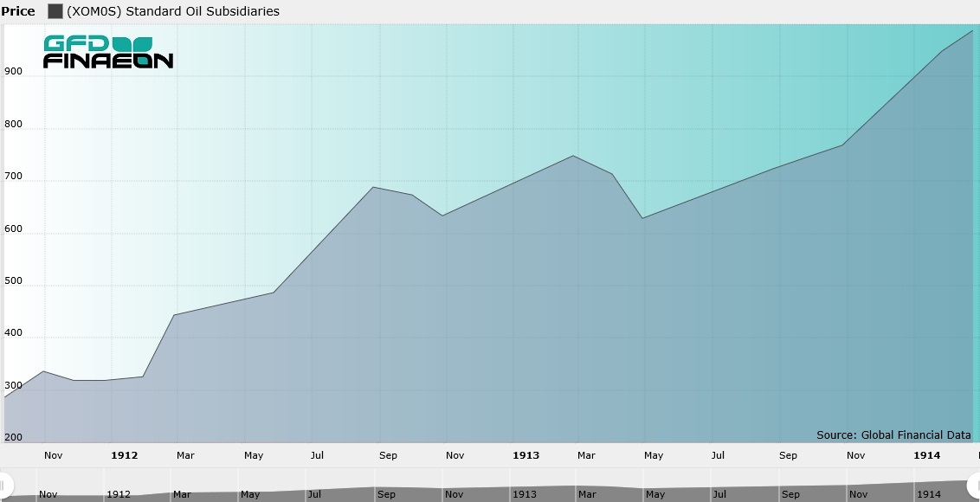Click the Source: Global Financial Data text
Image resolution: width=980 pixels, height=502 pixels.
click(893, 435)
